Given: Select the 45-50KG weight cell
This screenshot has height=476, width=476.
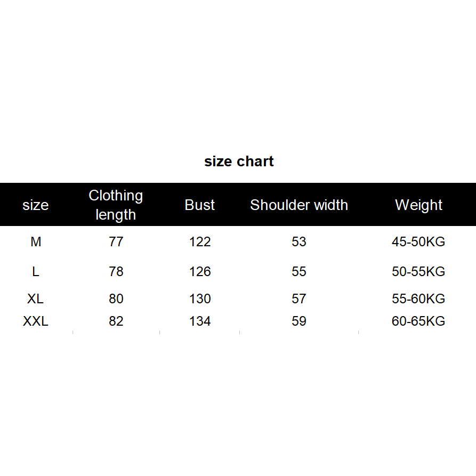Looking at the screenshot, I should pos(418,242).
